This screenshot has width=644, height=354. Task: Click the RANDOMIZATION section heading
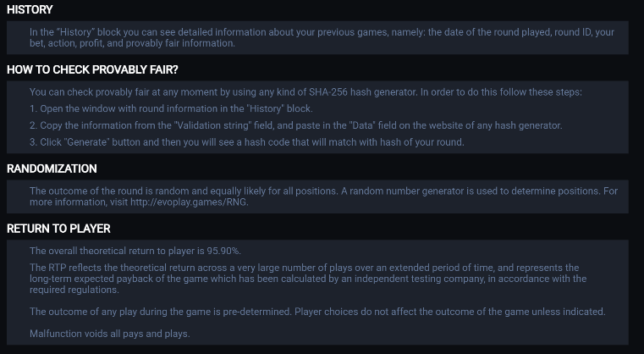pos(52,169)
